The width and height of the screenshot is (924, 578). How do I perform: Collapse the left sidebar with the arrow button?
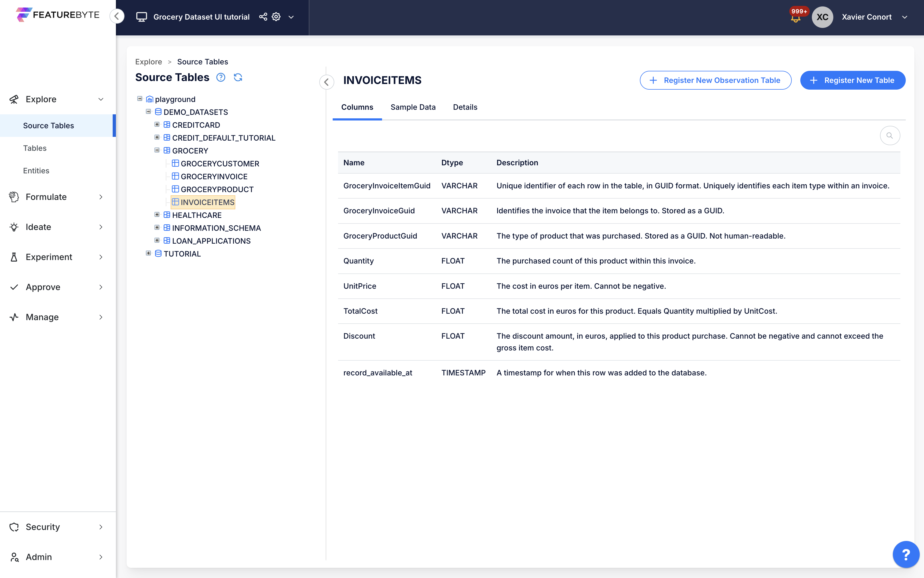(x=117, y=16)
